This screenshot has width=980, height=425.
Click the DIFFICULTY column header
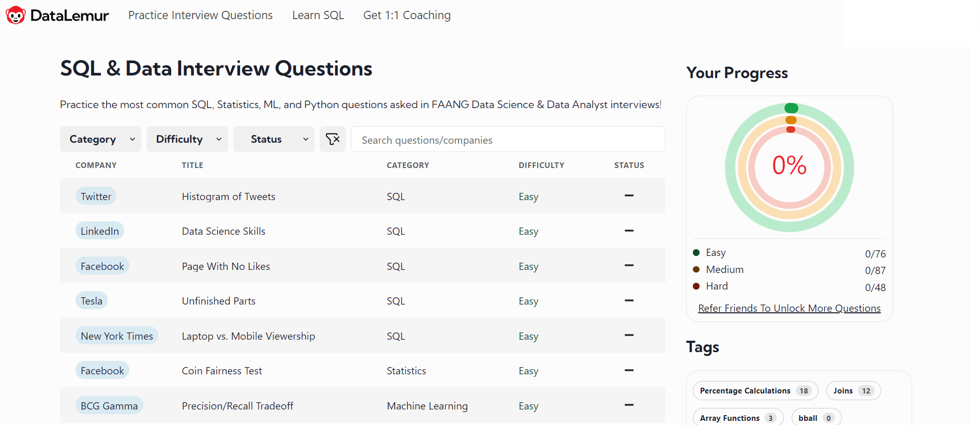541,165
